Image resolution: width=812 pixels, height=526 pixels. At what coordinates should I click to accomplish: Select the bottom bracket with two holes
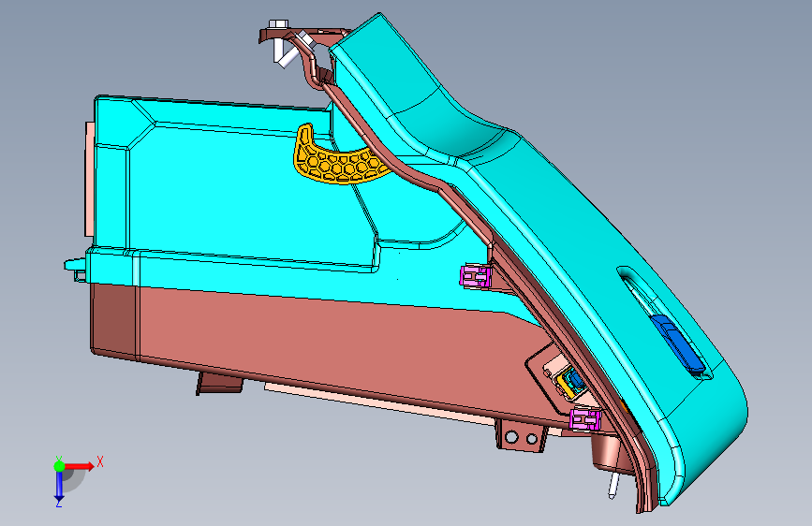coord(521,436)
